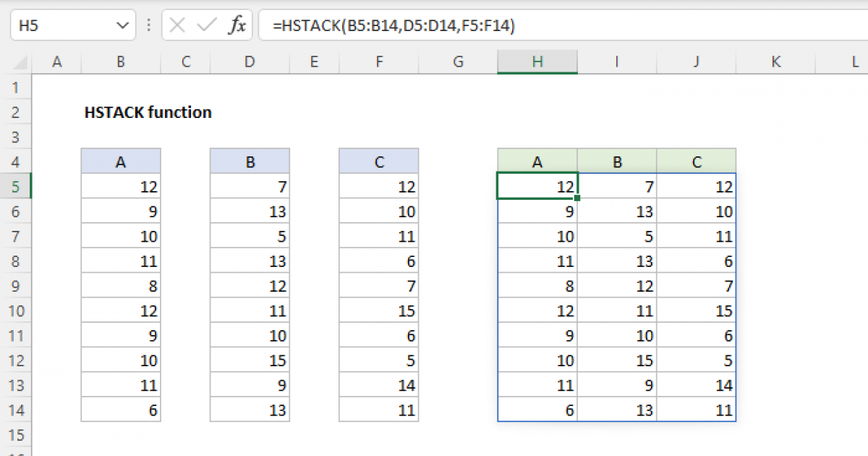868x456 pixels.
Task: Click the Cancel X icon in formula bar
Action: click(x=176, y=24)
